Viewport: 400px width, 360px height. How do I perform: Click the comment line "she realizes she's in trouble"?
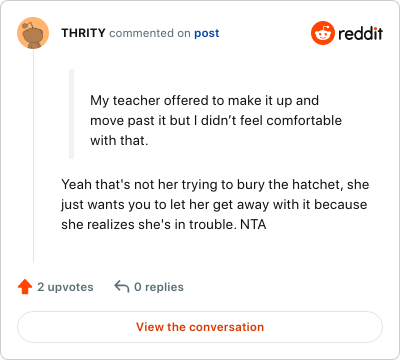(149, 225)
